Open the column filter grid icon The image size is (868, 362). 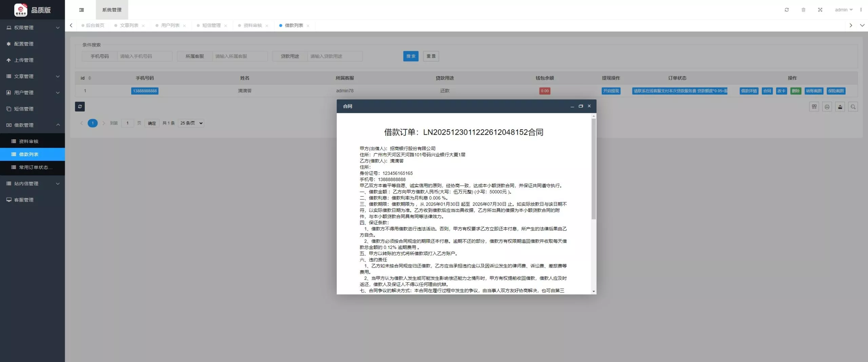tap(814, 107)
